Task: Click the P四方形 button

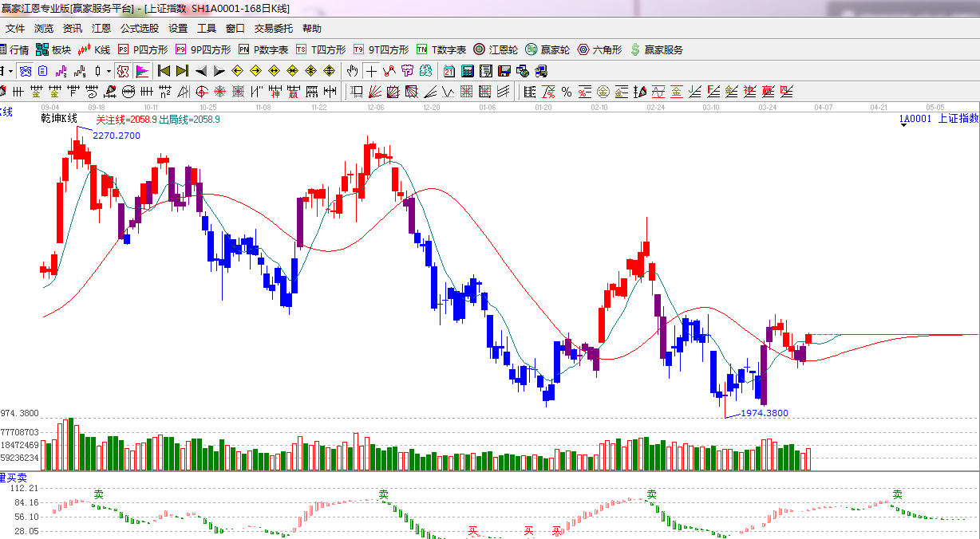Action: [x=143, y=49]
